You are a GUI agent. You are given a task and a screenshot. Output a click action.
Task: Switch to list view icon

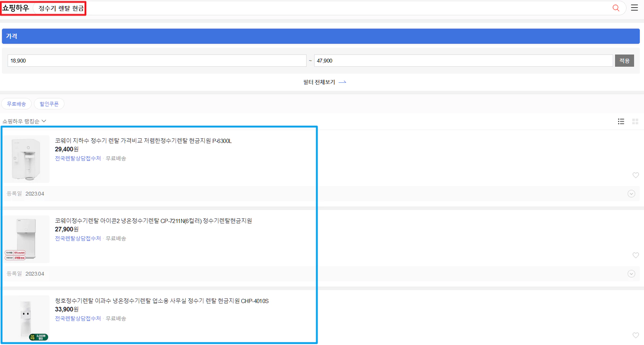[621, 121]
